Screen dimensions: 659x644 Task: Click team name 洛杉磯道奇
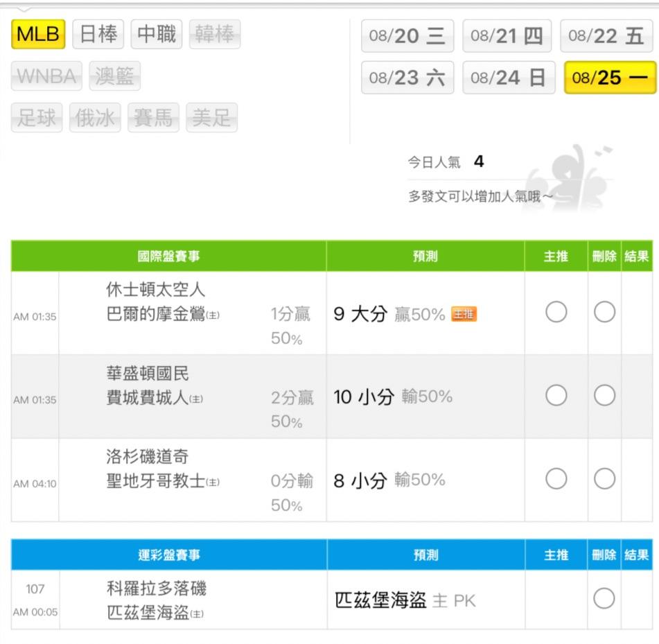tap(148, 456)
